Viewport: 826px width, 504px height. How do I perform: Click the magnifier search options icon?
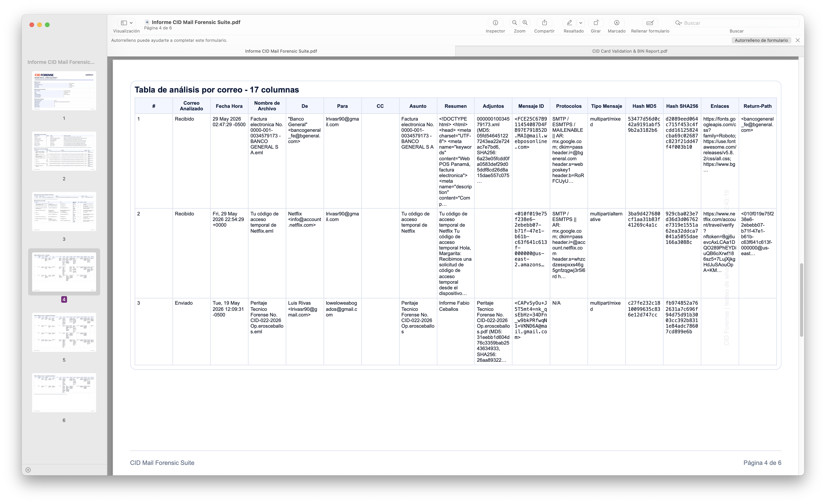coord(679,23)
